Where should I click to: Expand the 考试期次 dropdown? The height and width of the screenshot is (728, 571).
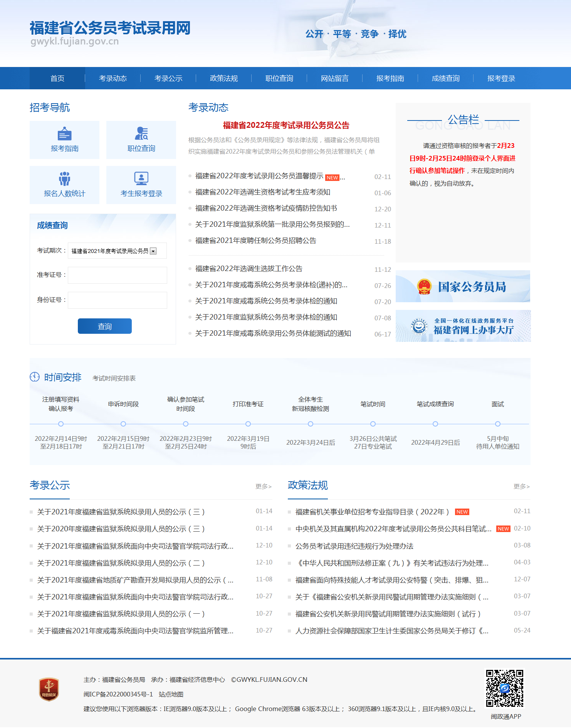(153, 251)
